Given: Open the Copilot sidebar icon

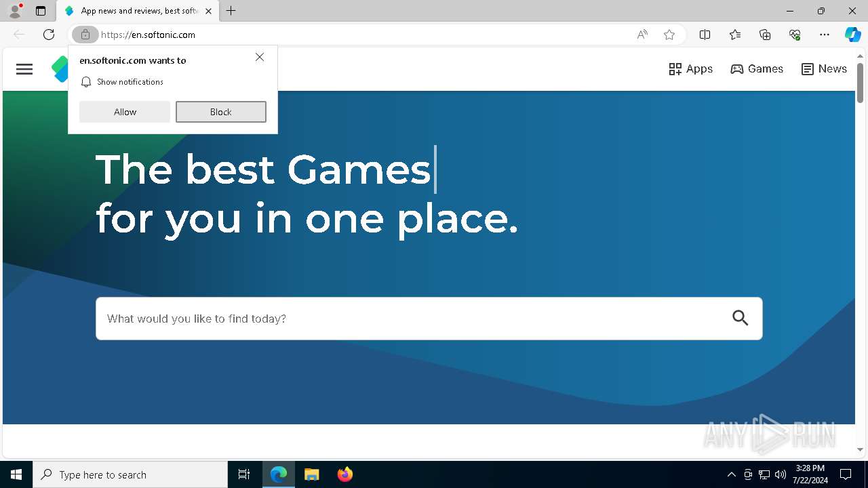Looking at the screenshot, I should coord(852,35).
